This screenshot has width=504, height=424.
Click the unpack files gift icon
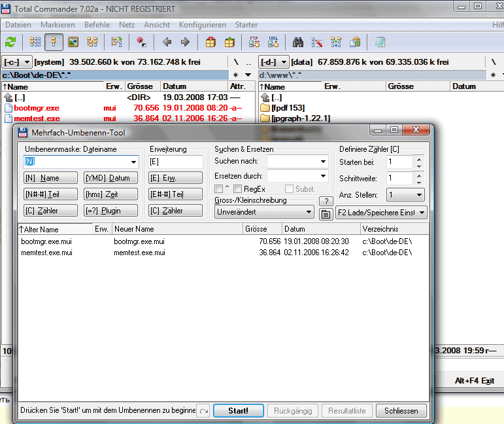(229, 42)
